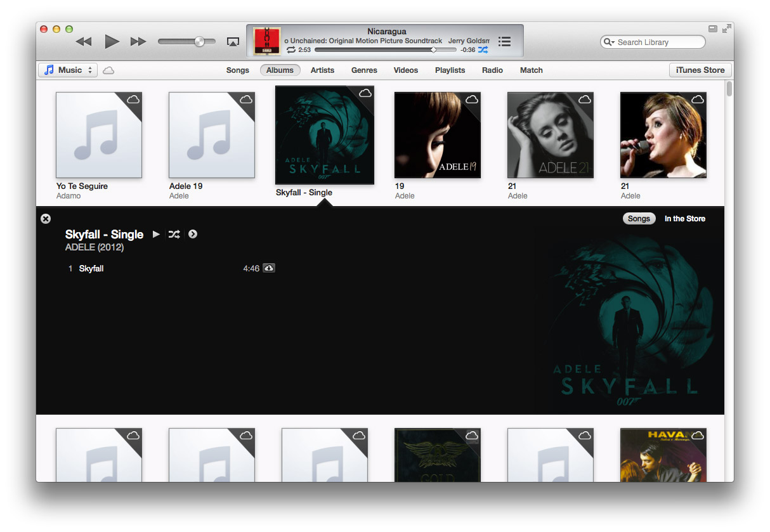Go to the Artists tab
770x532 pixels.
tap(322, 70)
